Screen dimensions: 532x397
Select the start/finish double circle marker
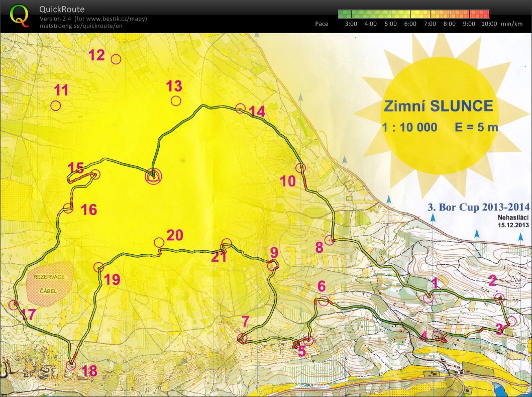tap(153, 176)
